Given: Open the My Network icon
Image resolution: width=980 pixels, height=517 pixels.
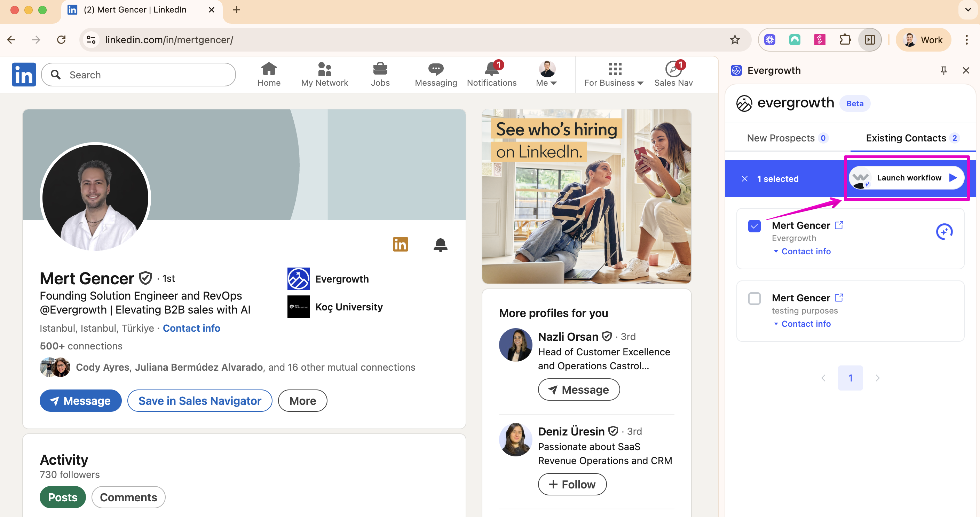Looking at the screenshot, I should (324, 70).
